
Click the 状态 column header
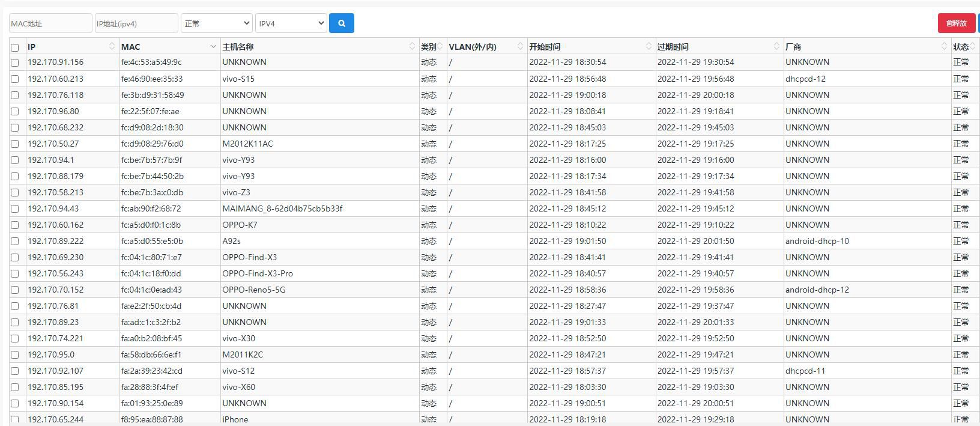(x=961, y=46)
